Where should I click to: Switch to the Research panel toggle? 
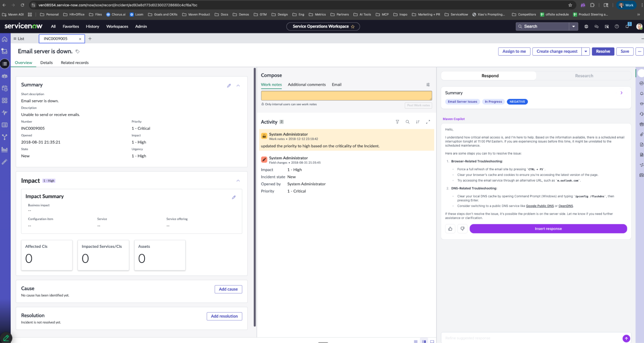[584, 76]
